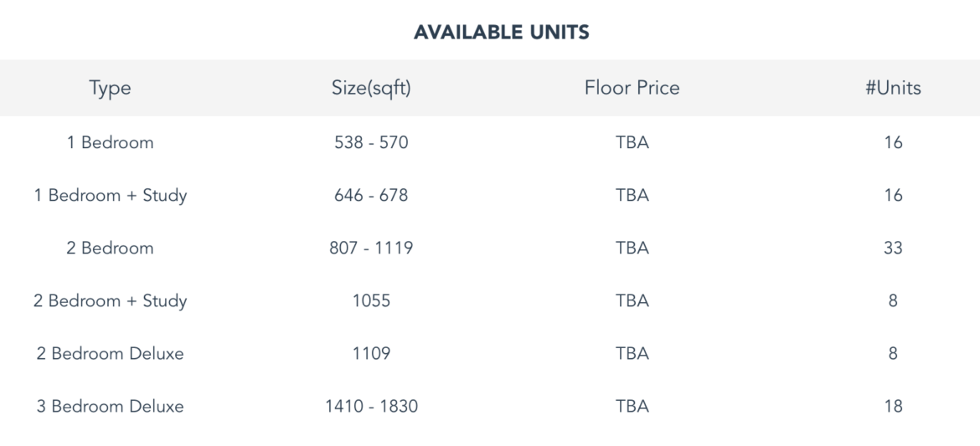The image size is (980, 446).
Task: Click the 646 - 678 size value
Action: click(x=371, y=195)
